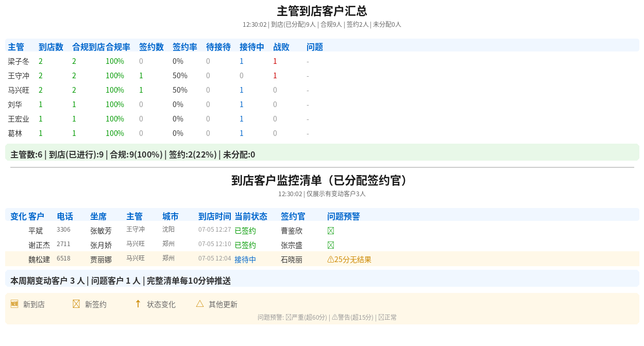This screenshot has width=644, height=346.
Task: Click signing officer 张宗盛
Action: tap(292, 245)
